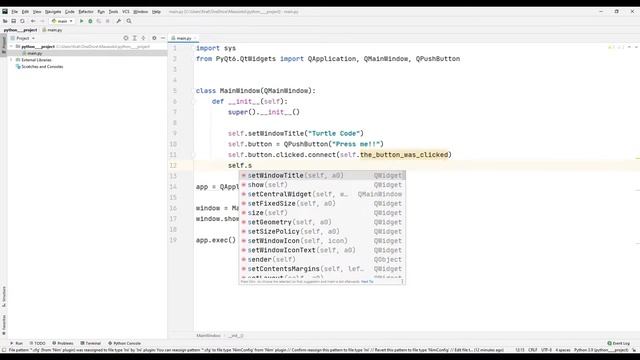Open Run tool window at bottom

pyautogui.click(x=16, y=343)
